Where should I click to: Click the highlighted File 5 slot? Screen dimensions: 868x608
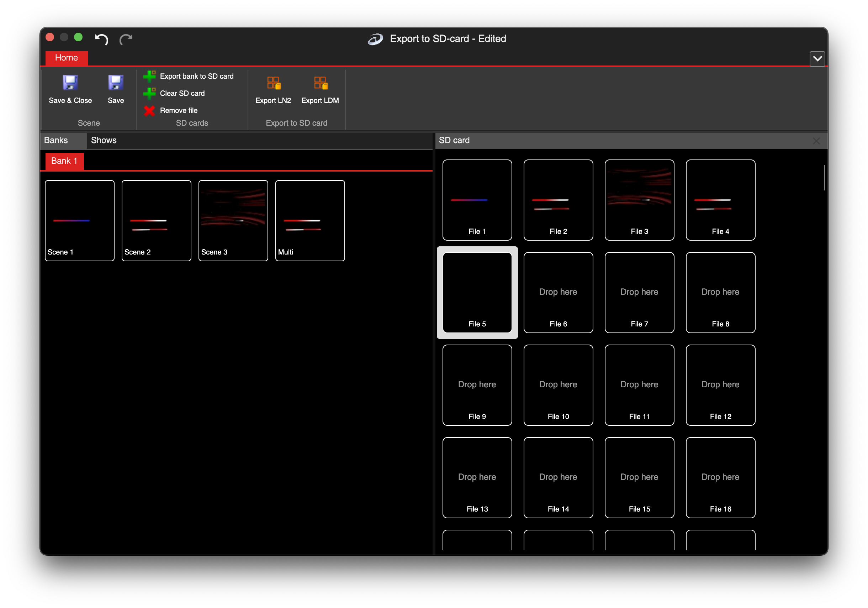(477, 293)
